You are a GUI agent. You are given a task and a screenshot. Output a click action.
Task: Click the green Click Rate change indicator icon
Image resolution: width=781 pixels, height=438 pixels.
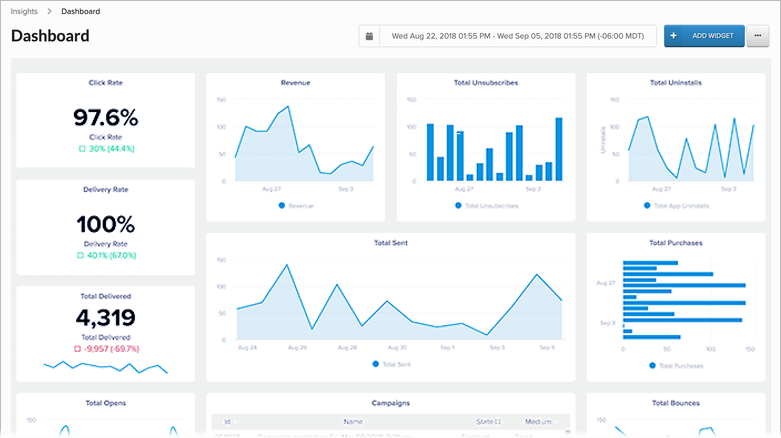pos(82,148)
